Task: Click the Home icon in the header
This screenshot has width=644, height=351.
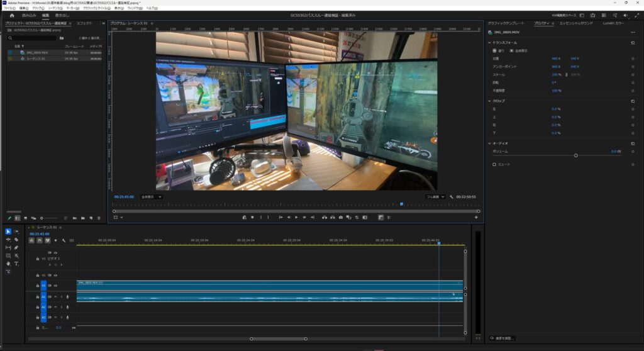Action: point(12,16)
